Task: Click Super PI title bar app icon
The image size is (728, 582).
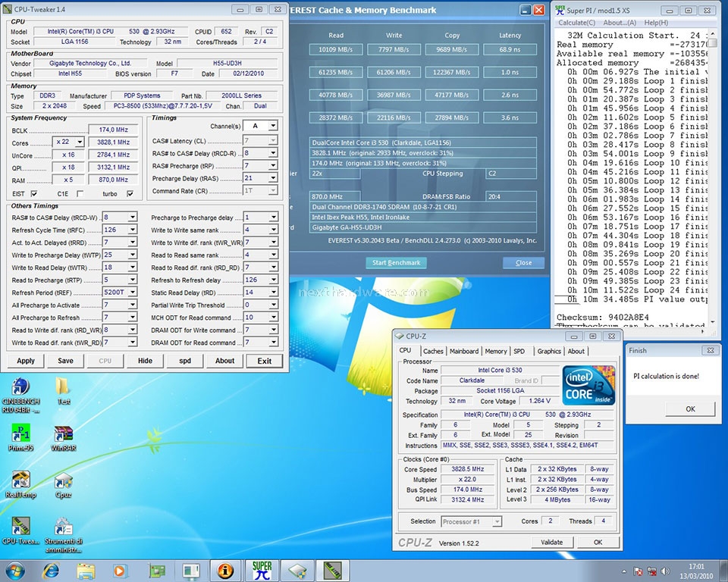Action: pos(560,10)
